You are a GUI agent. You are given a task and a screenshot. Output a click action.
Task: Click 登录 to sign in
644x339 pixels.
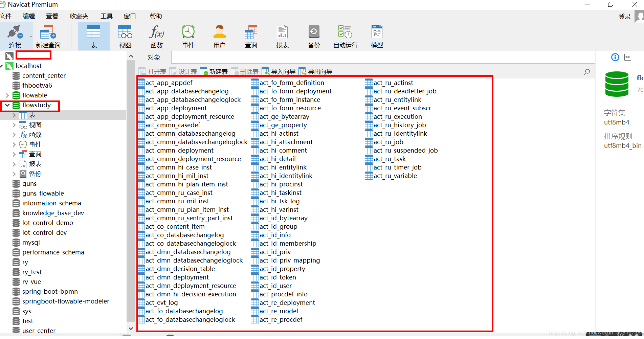pos(625,17)
